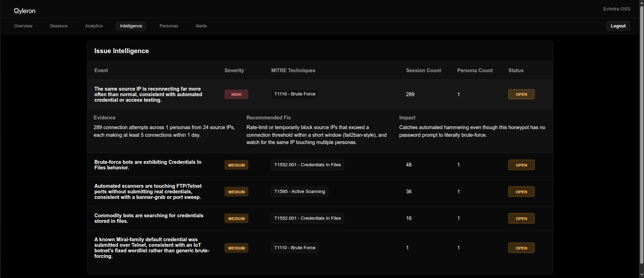Click the scrollbar down arrow
The image size is (644, 278).
[642, 275]
